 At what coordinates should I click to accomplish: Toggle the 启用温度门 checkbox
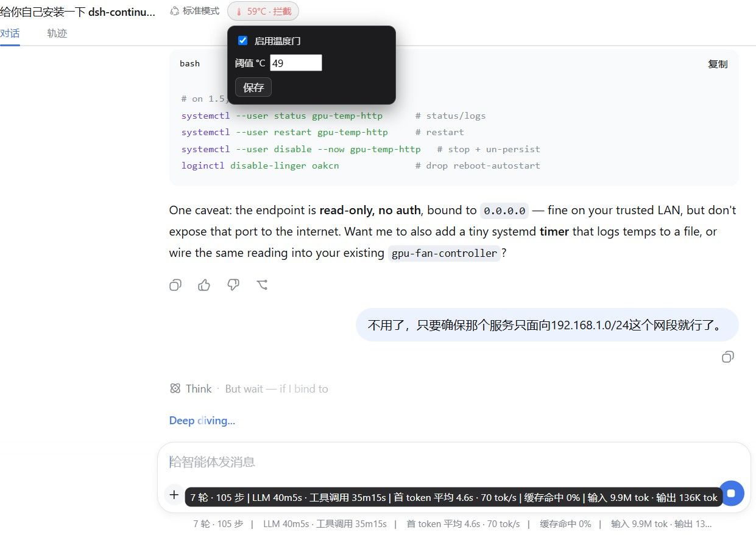pyautogui.click(x=242, y=41)
